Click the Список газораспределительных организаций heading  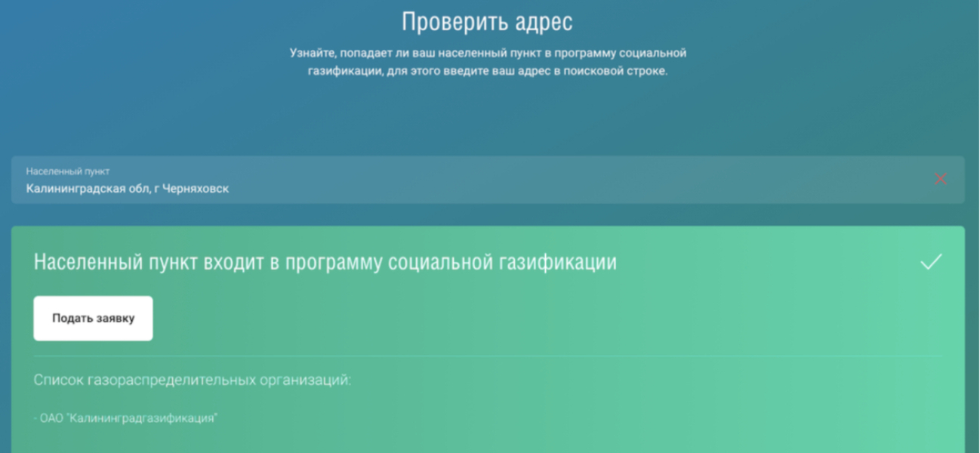coord(193,380)
